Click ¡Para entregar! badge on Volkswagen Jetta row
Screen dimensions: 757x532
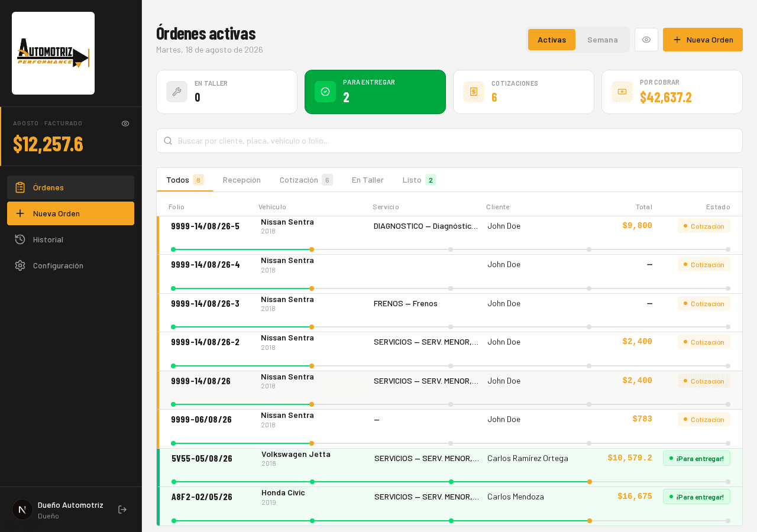tap(697, 458)
